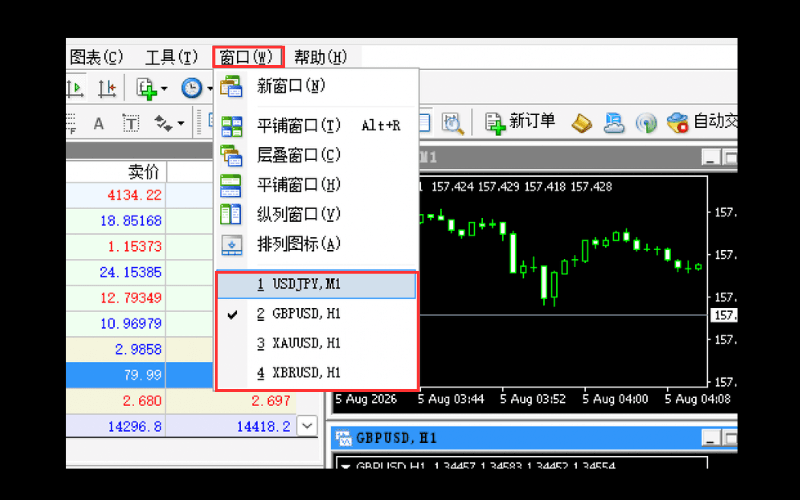Image resolution: width=800 pixels, height=500 pixels.
Task: Select the row with price 12.79349
Action: pyautogui.click(x=139, y=298)
